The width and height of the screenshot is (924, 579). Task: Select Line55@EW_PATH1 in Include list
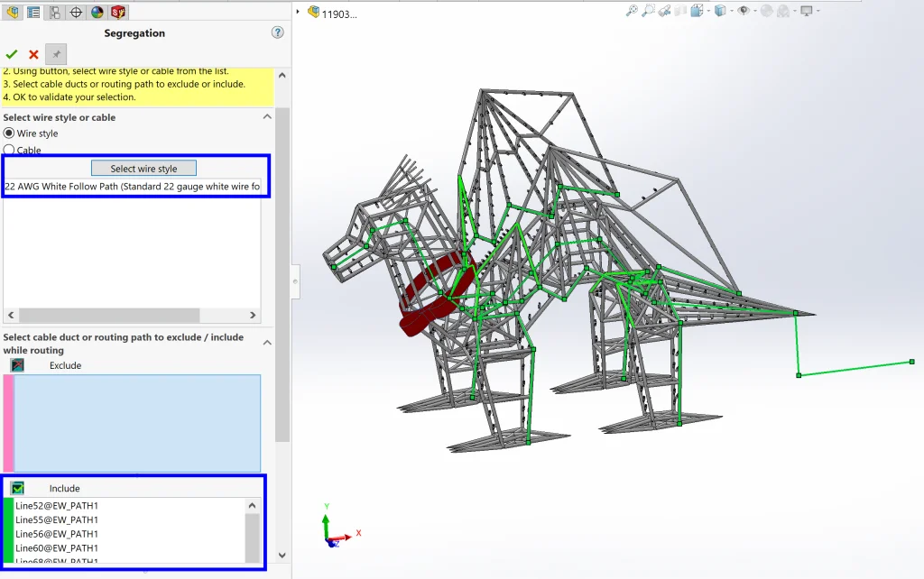click(57, 519)
